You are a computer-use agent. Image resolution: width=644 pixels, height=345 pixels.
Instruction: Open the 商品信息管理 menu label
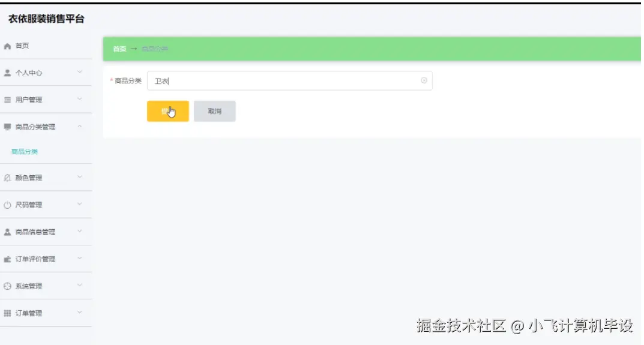[x=35, y=232]
